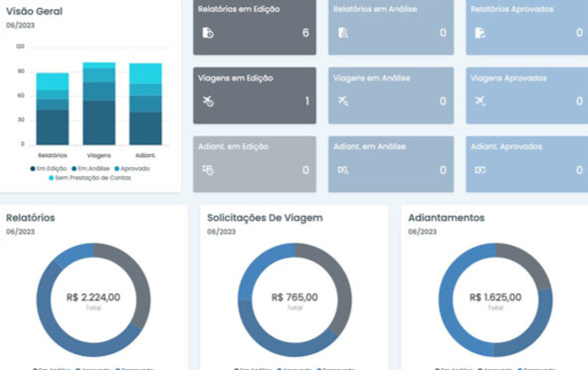Toggle the Aprovado legend in Visão Geral
This screenshot has width=588, height=370.
132,169
